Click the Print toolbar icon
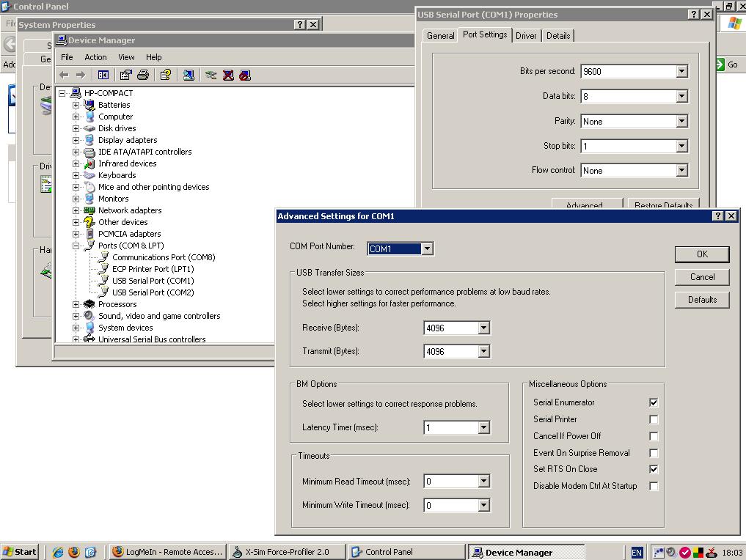746x560 pixels. 143,75
